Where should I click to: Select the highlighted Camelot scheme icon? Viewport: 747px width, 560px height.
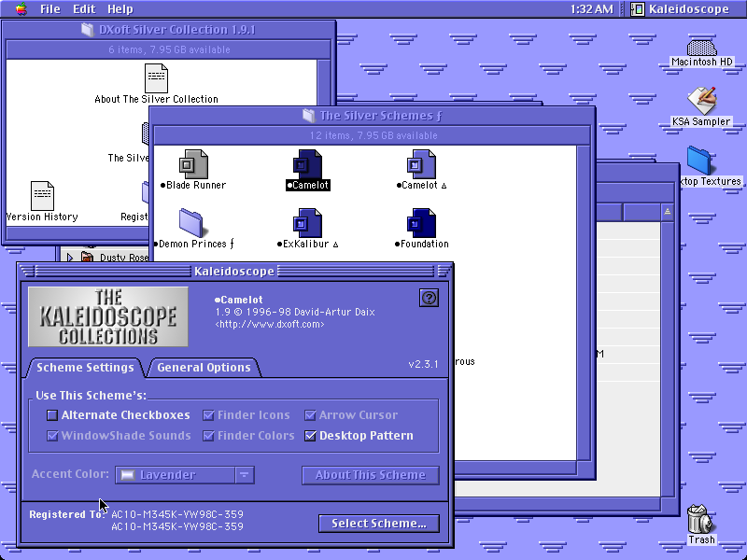pos(307,164)
